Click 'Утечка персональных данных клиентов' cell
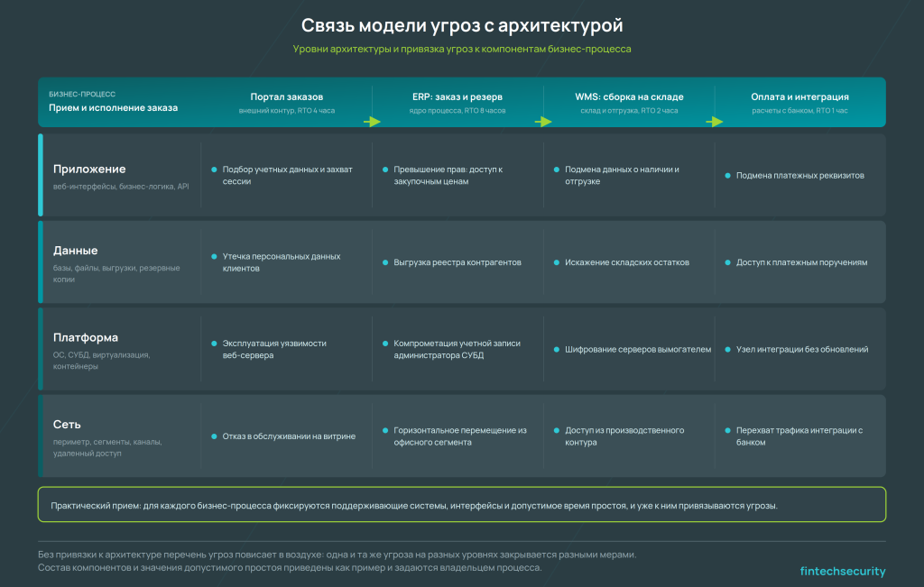 pos(282,262)
